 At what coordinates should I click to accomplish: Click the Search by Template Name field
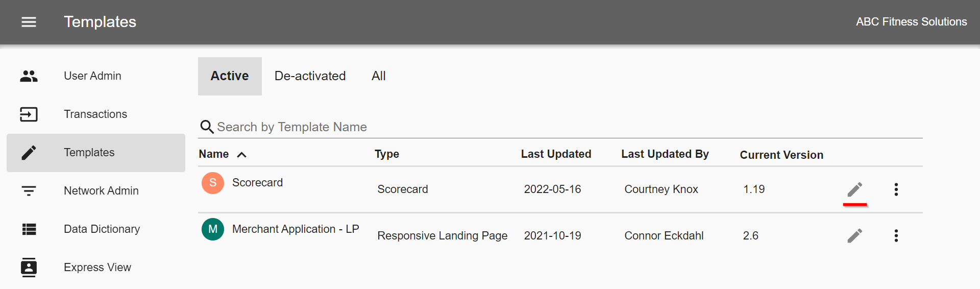(x=560, y=127)
